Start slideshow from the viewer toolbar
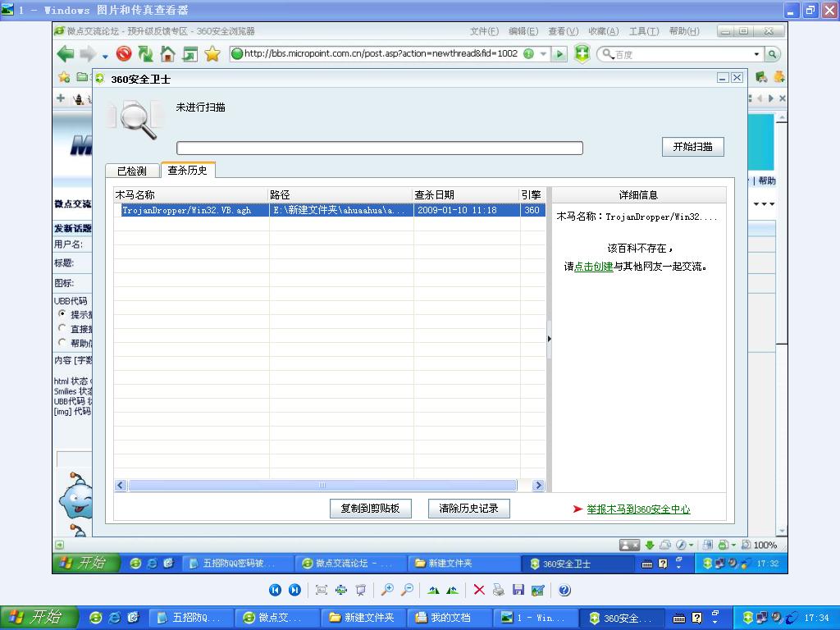Screen dimensions: 840x630 pos(361,590)
